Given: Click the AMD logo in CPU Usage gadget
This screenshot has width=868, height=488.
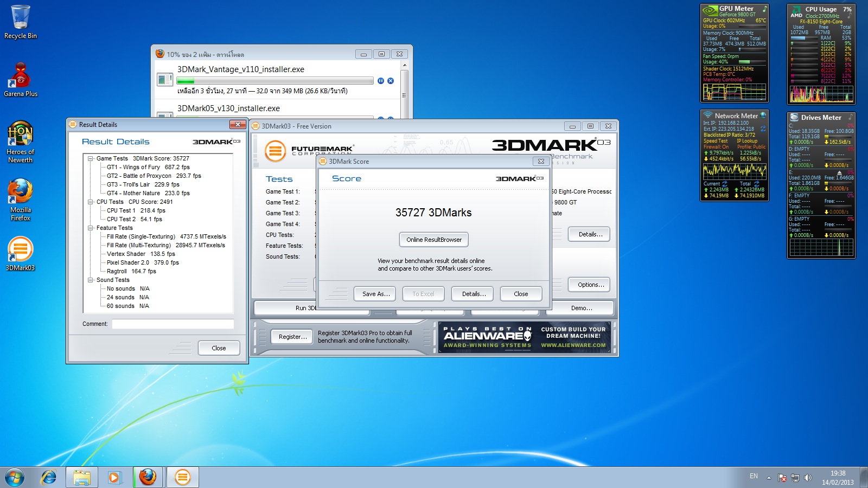Looking at the screenshot, I should [796, 12].
